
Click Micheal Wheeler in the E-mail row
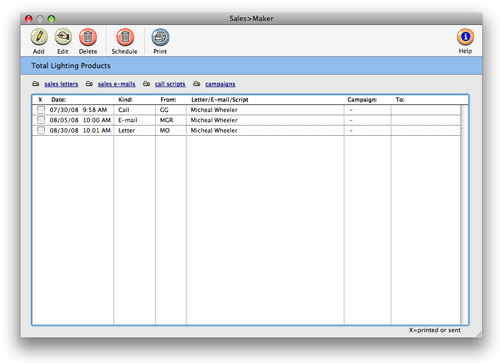tap(214, 120)
